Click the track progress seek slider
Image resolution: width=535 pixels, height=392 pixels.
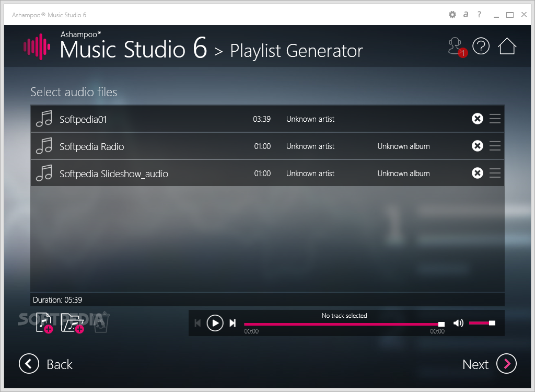pos(344,324)
